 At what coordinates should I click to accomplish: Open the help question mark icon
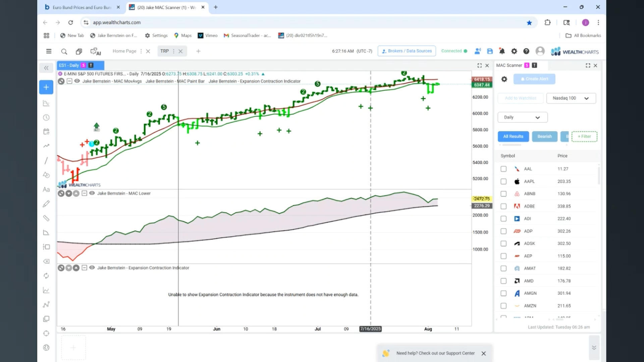click(x=526, y=51)
